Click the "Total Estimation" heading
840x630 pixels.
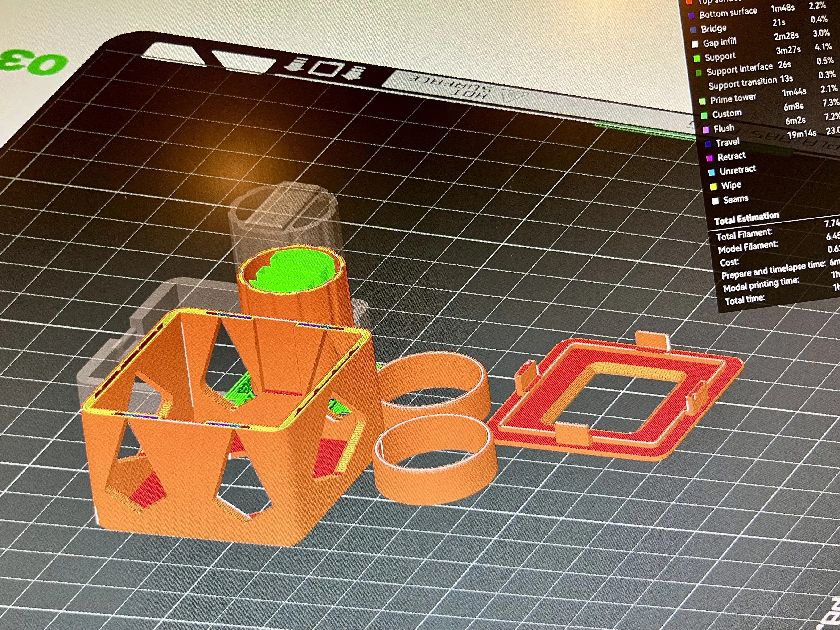[746, 218]
